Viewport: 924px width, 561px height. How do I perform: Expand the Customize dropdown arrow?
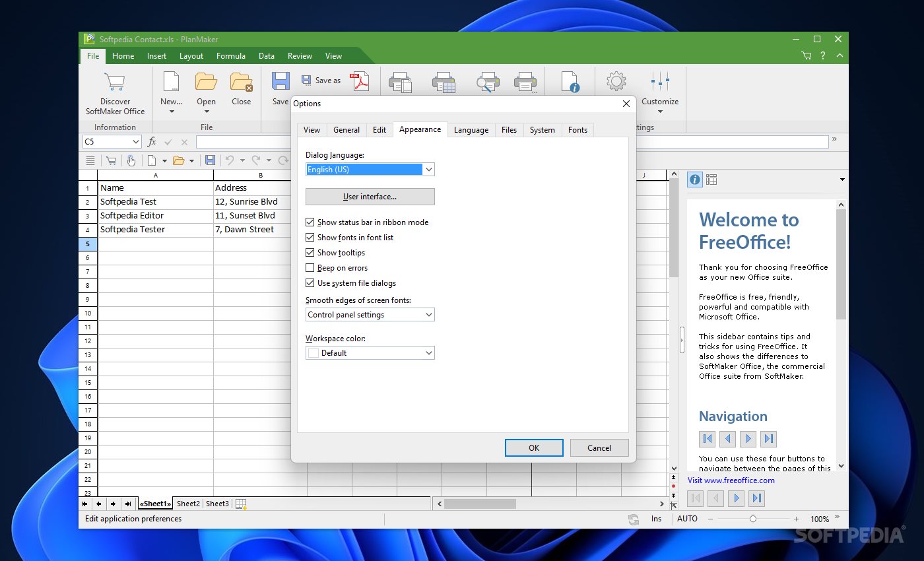[x=660, y=112]
